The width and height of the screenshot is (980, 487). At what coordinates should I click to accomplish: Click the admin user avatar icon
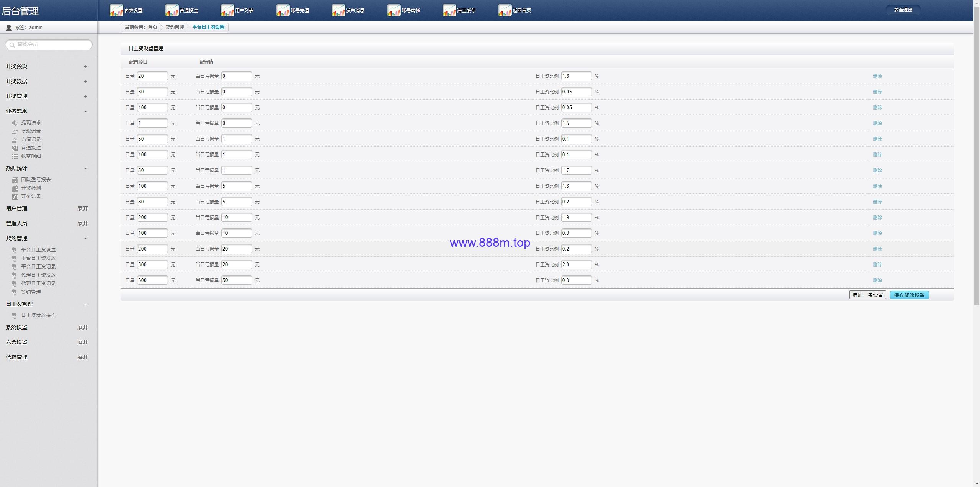(9, 28)
